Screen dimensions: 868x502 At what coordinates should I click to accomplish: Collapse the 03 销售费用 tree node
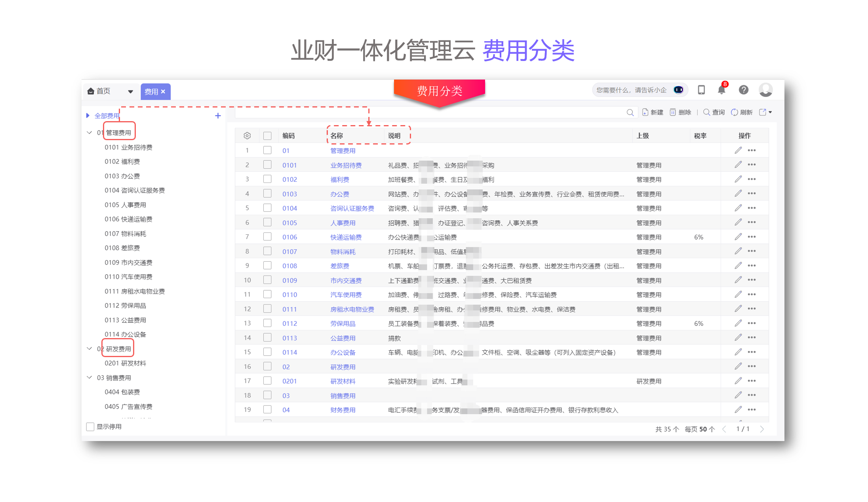point(89,378)
